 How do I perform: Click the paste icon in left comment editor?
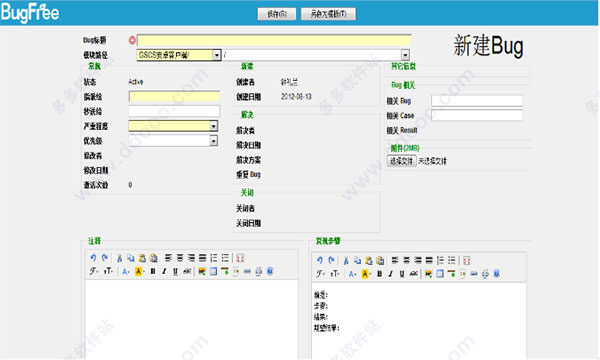click(142, 258)
